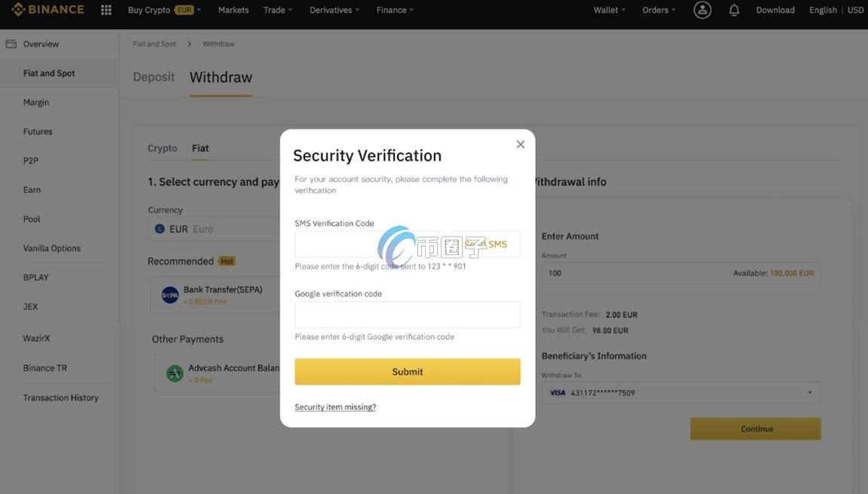Click the Security item missing link
Viewport: 868px width, 494px height.
coord(335,407)
